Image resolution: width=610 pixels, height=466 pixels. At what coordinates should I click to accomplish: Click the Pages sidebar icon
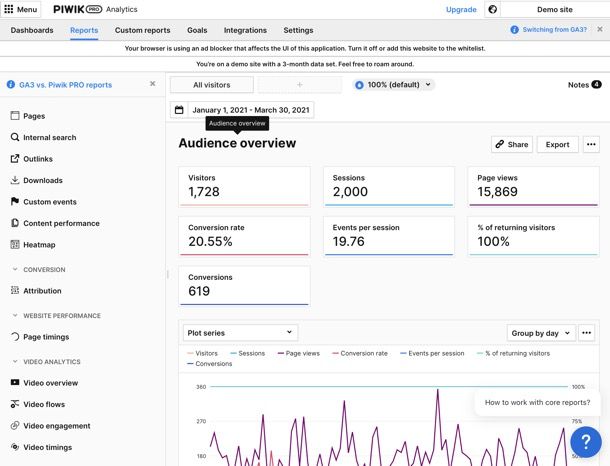tap(15, 116)
